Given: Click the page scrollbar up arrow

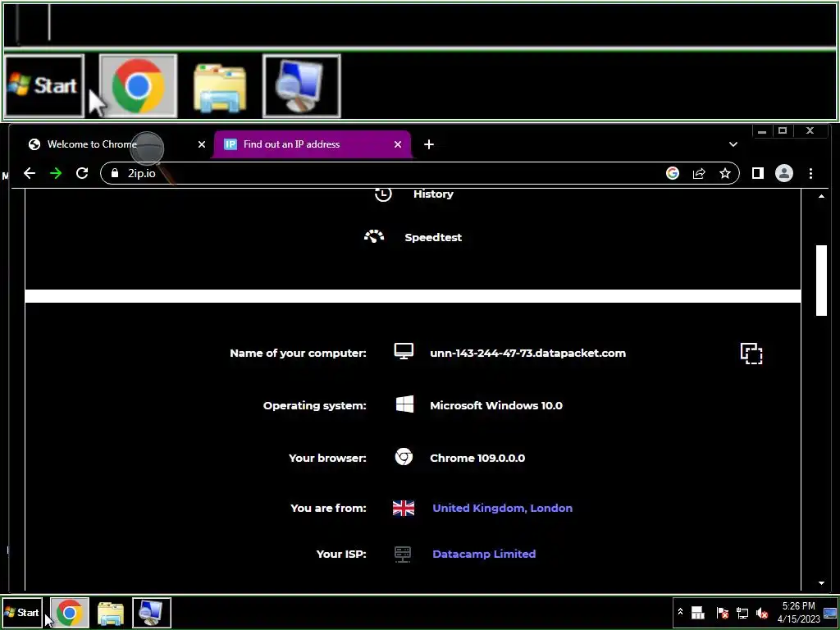Looking at the screenshot, I should coord(821,196).
